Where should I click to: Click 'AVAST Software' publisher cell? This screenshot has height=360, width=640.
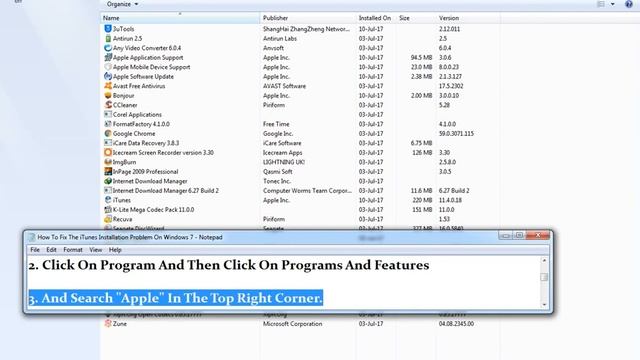(x=284, y=86)
